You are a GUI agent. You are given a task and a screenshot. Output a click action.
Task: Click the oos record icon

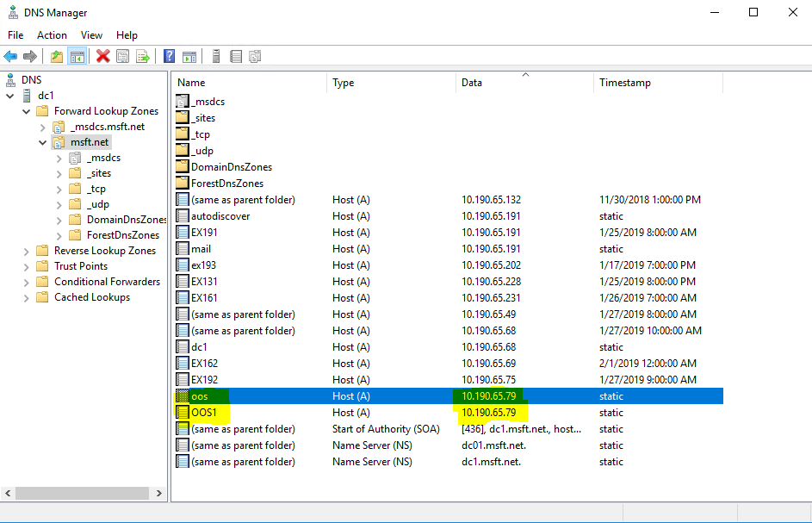(x=182, y=396)
